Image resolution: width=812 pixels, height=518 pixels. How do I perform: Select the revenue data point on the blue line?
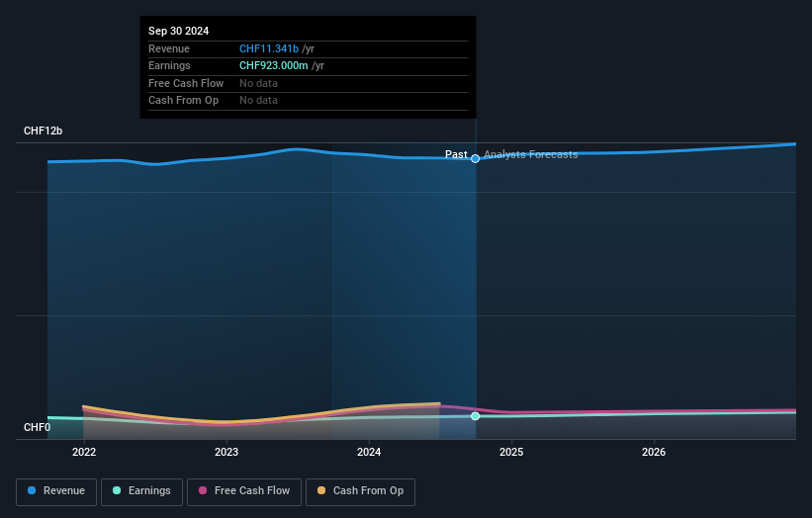point(475,159)
